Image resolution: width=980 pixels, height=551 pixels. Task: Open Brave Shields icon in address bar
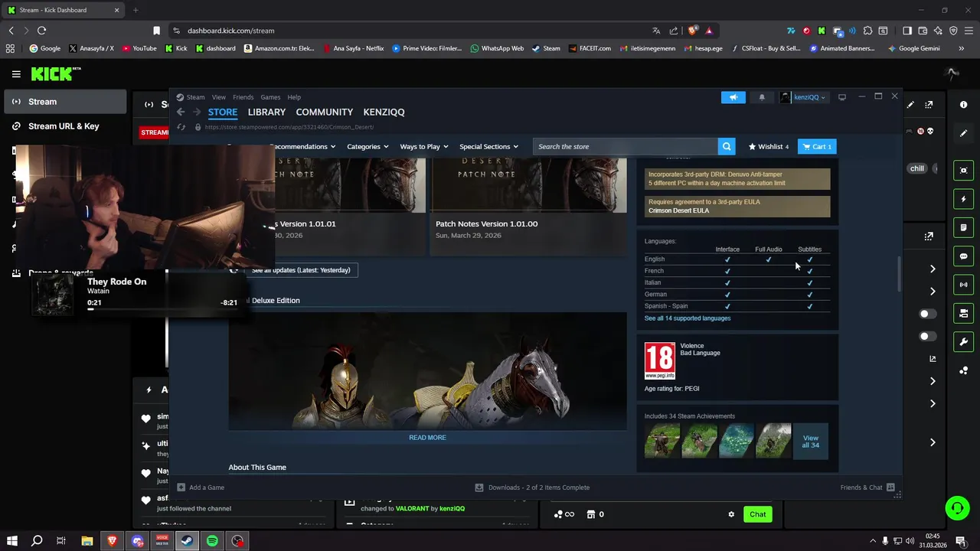point(692,31)
